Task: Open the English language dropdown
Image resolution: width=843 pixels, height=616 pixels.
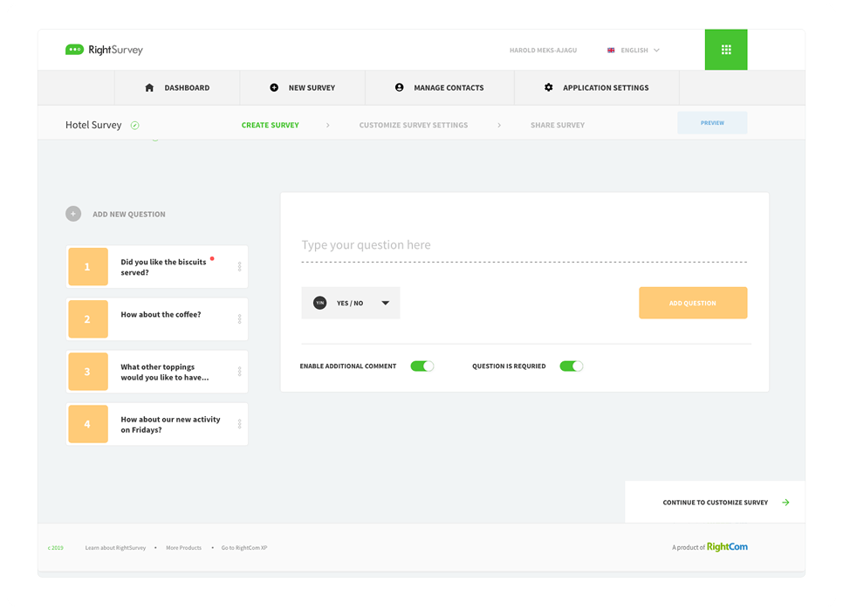Action: (634, 51)
